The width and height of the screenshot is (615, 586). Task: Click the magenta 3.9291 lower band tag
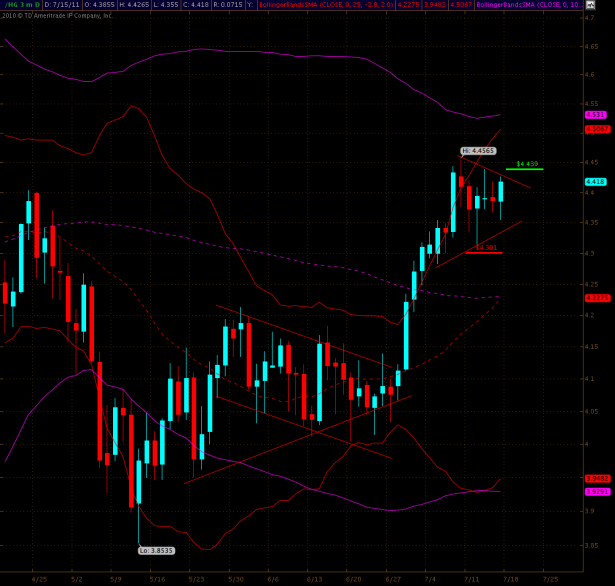596,491
